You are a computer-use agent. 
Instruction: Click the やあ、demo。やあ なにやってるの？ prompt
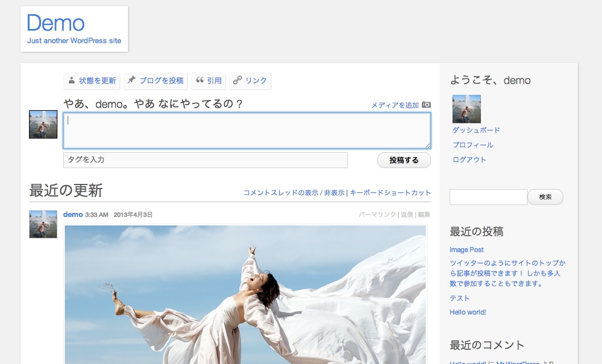[153, 104]
